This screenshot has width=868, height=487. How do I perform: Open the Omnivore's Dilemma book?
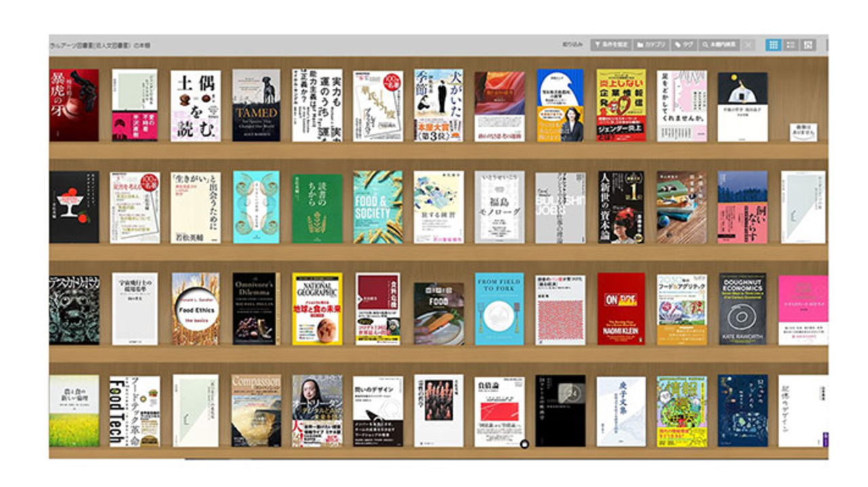[x=256, y=309]
